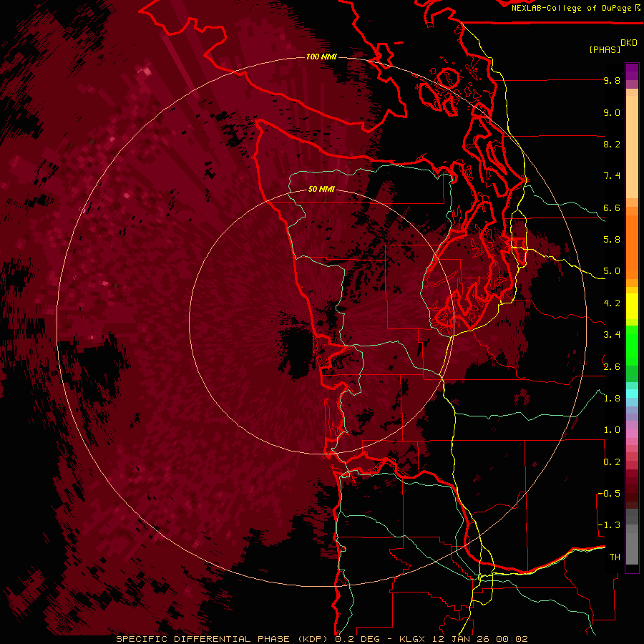Image resolution: width=644 pixels, height=644 pixels.
Task: Click the 9.0 value on color scale
Action: (612, 112)
